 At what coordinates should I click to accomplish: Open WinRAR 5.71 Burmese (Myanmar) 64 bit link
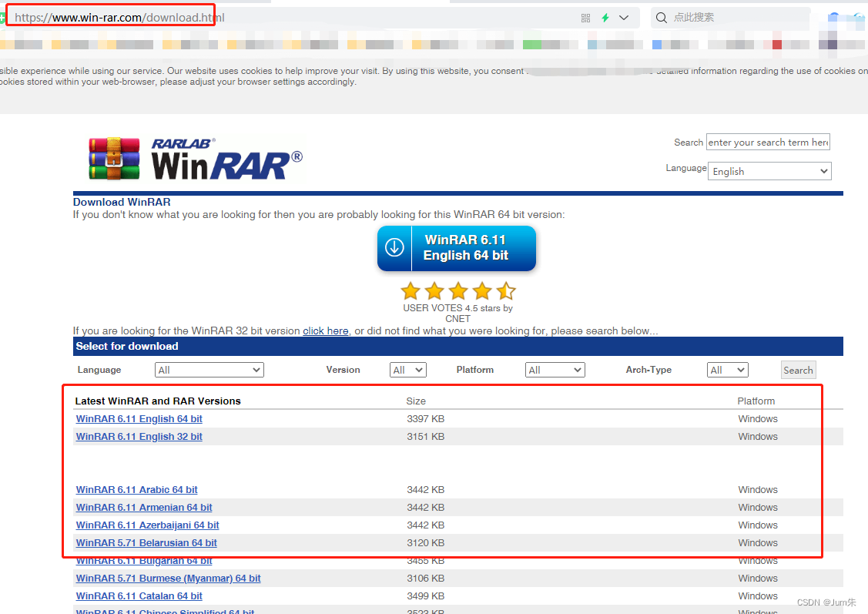point(168,579)
